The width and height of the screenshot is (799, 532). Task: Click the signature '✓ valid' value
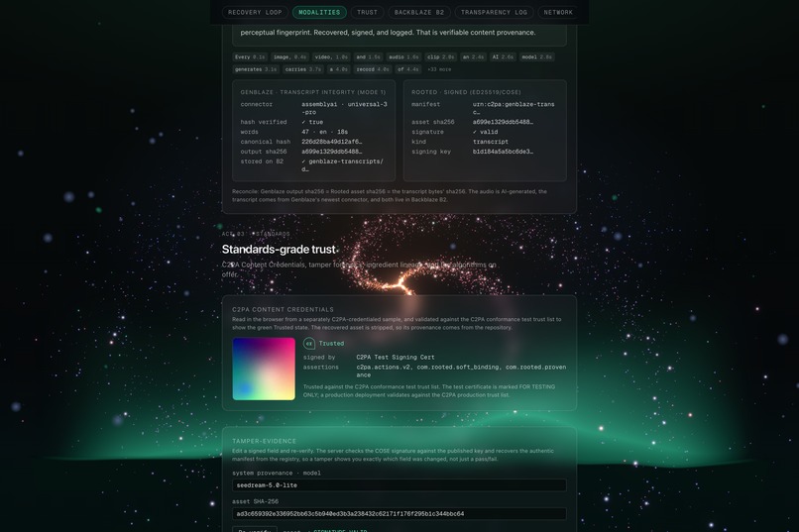[485, 132]
